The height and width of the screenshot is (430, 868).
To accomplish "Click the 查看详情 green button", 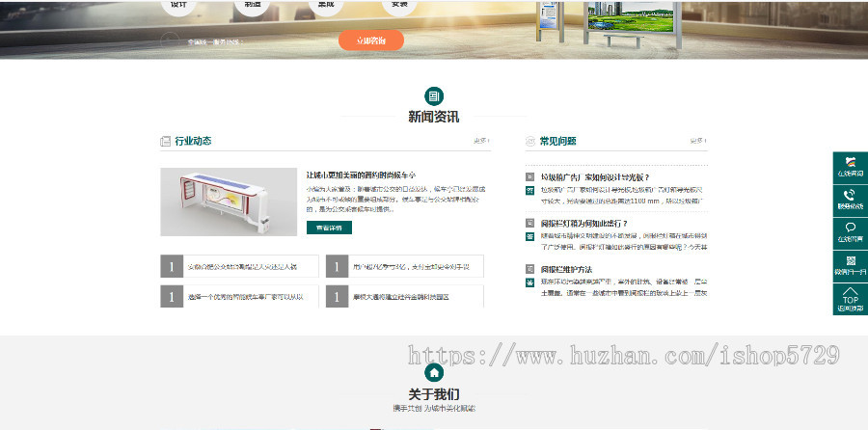I will point(329,228).
